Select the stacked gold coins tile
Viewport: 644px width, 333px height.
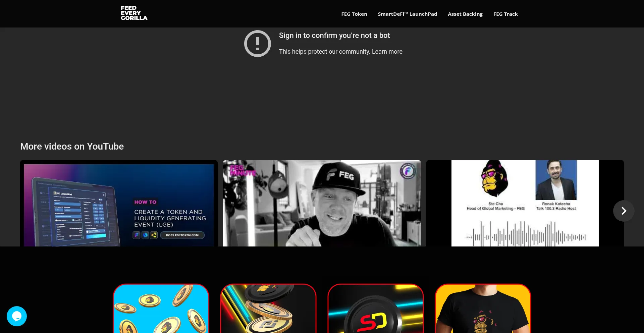click(x=268, y=309)
